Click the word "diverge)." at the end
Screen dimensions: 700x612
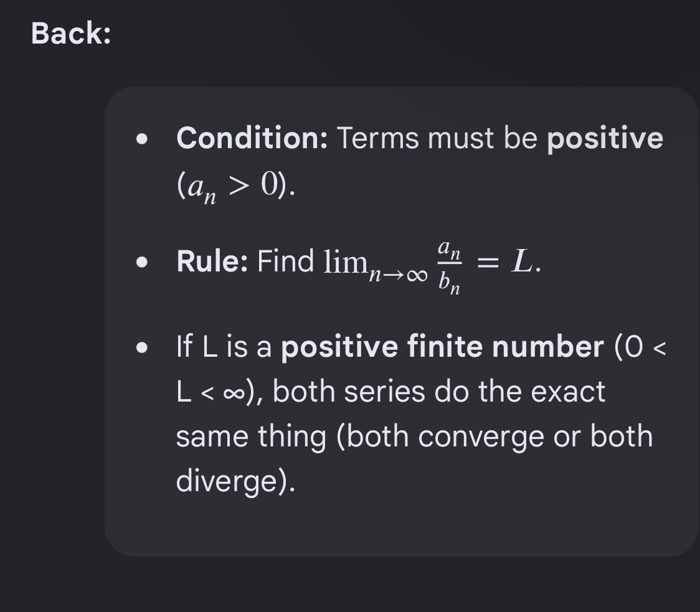coord(235,481)
